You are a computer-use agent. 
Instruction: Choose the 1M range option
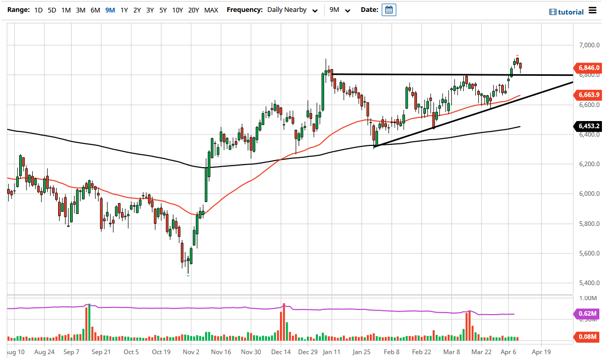coord(66,9)
